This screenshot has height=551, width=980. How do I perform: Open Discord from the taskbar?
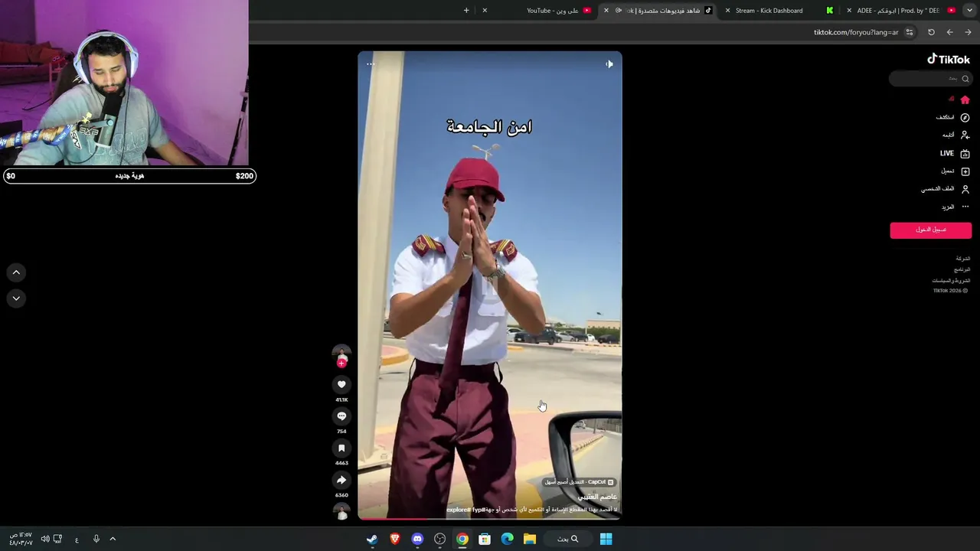tap(417, 539)
